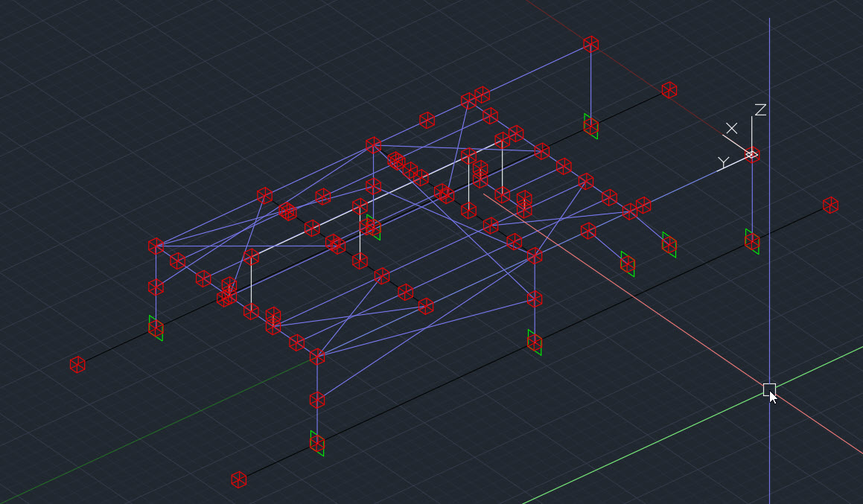Click the Y axis label of UCS icon

(722, 162)
